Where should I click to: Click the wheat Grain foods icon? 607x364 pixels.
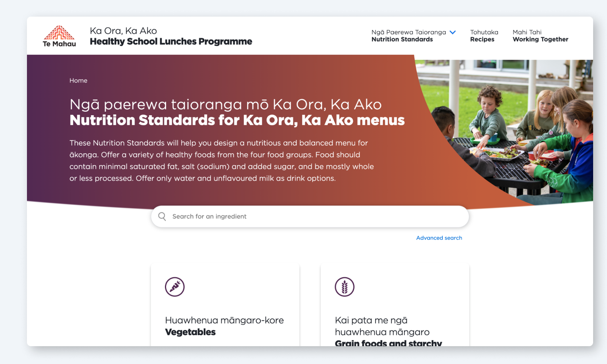click(345, 287)
